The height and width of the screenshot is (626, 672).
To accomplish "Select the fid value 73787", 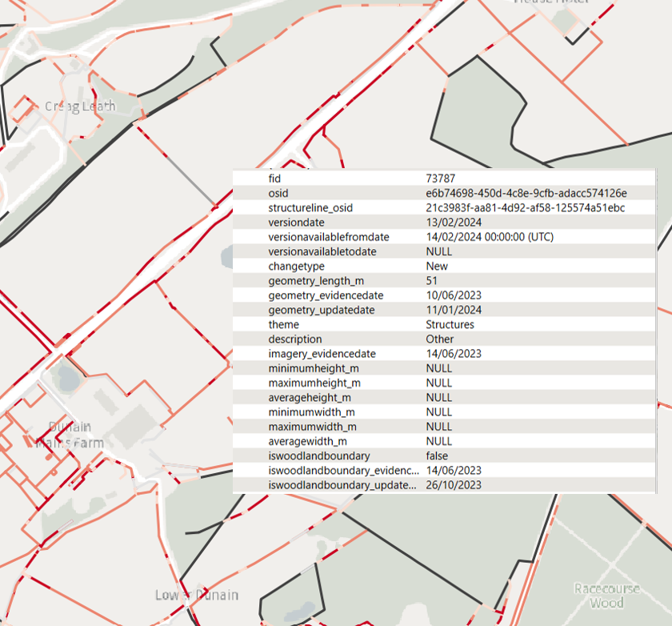I will 440,179.
